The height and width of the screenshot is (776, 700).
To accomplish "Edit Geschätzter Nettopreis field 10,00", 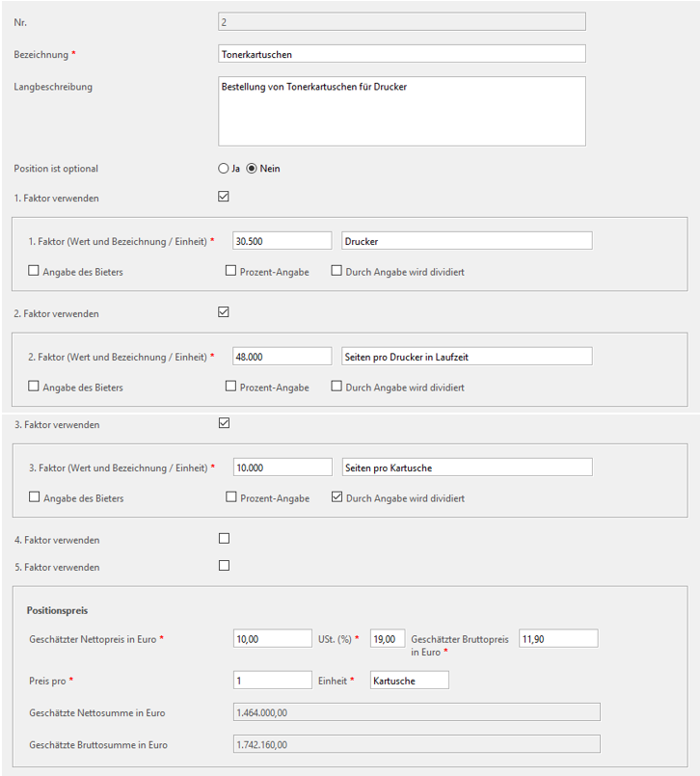I will click(273, 638).
